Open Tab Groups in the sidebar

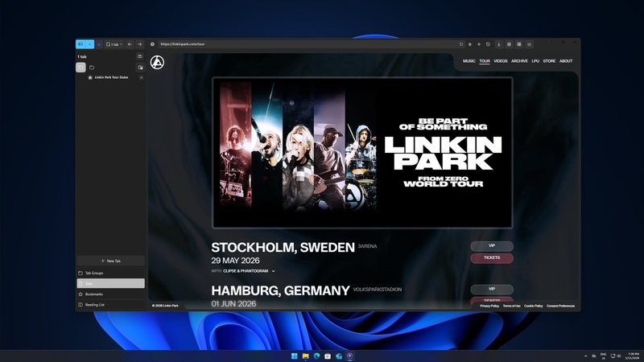(x=111, y=273)
